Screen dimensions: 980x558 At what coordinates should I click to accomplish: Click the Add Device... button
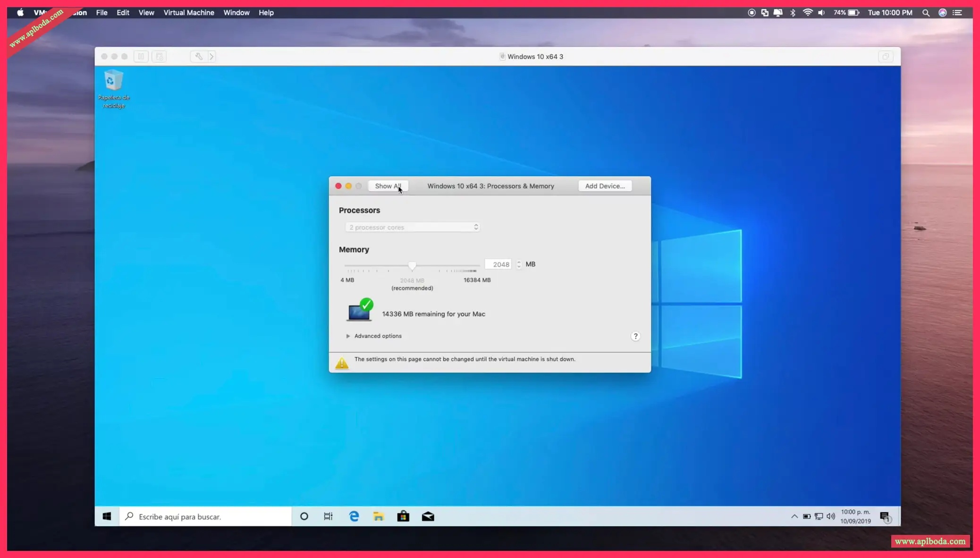pos(605,186)
